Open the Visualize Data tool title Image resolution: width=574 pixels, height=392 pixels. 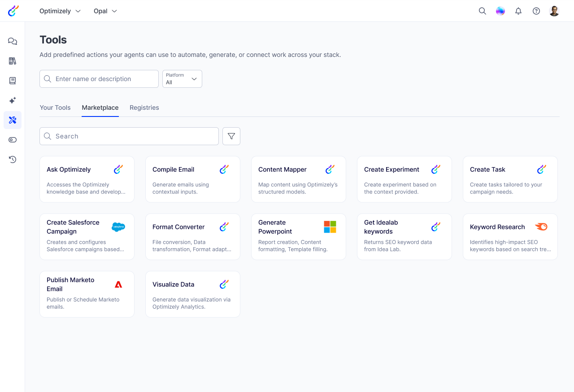coord(173,284)
